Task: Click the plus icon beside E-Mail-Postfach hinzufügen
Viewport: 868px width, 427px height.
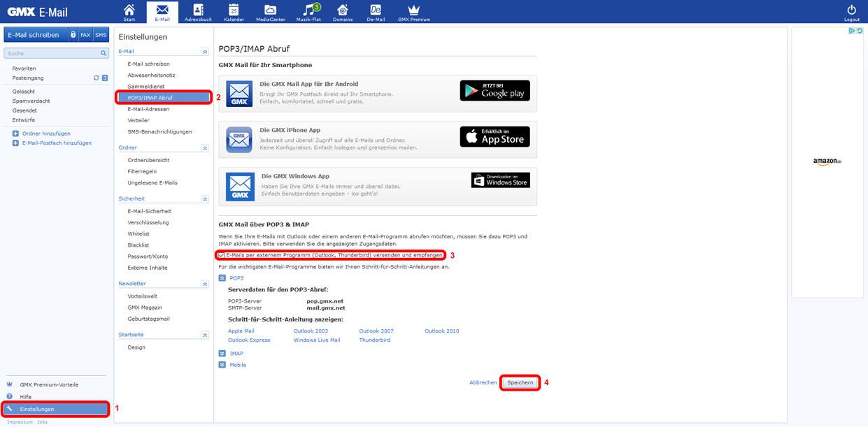Action: click(x=15, y=143)
